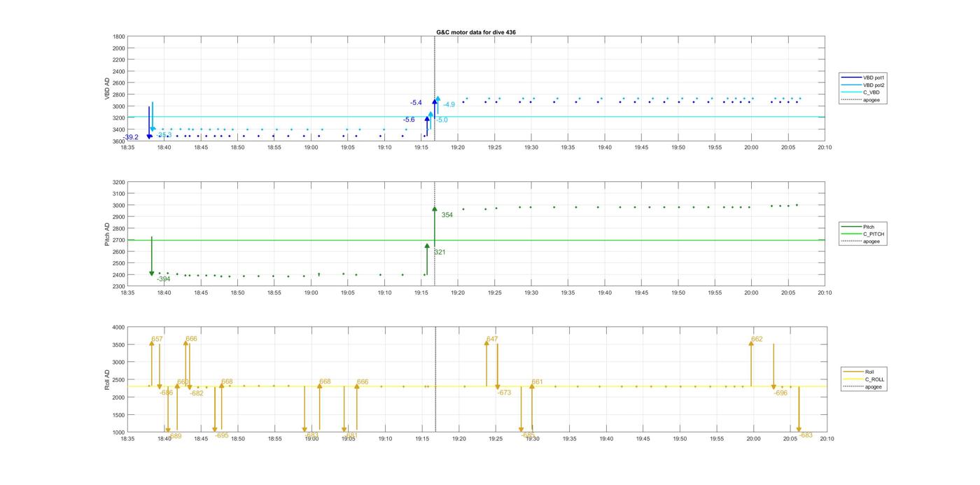Click the '3400' tick on the VBD y-axis
The width and height of the screenshot is (980, 485).
(119, 129)
